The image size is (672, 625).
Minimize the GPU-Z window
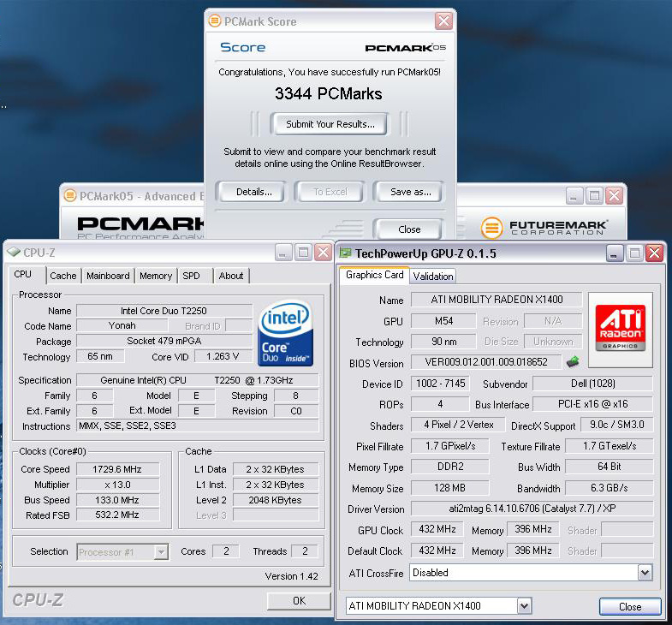click(615, 253)
